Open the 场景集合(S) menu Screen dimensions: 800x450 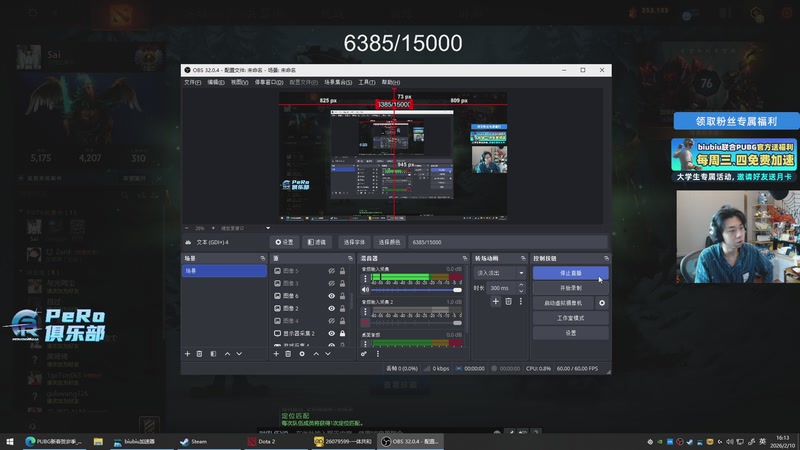338,82
